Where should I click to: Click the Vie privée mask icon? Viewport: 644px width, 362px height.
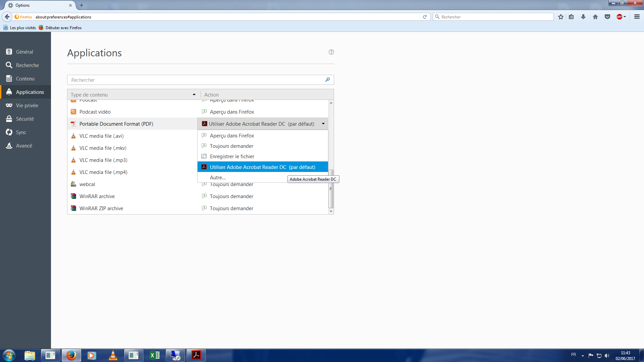pos(9,105)
